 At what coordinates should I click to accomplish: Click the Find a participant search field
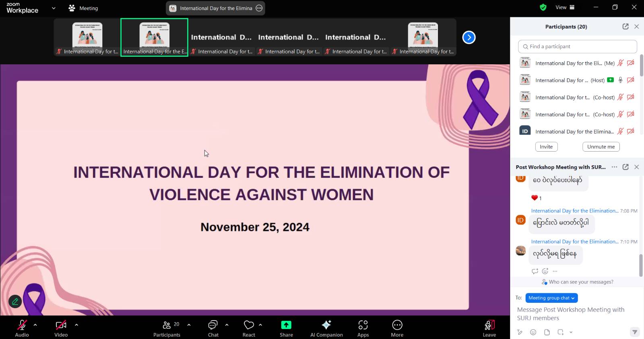577,47
